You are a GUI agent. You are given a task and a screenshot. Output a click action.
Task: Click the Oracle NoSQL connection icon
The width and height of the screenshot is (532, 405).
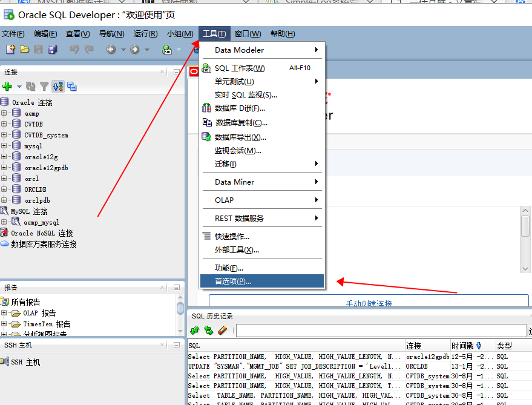tap(4, 232)
